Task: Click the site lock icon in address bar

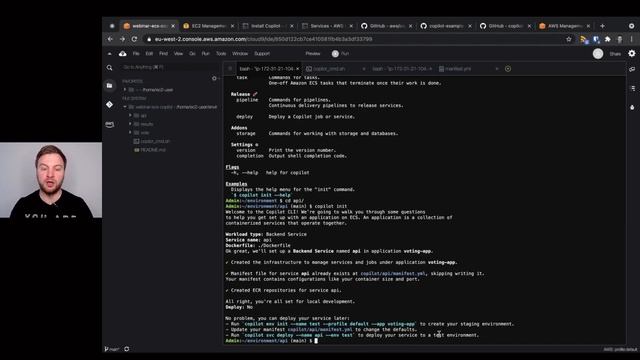Action: point(149,39)
